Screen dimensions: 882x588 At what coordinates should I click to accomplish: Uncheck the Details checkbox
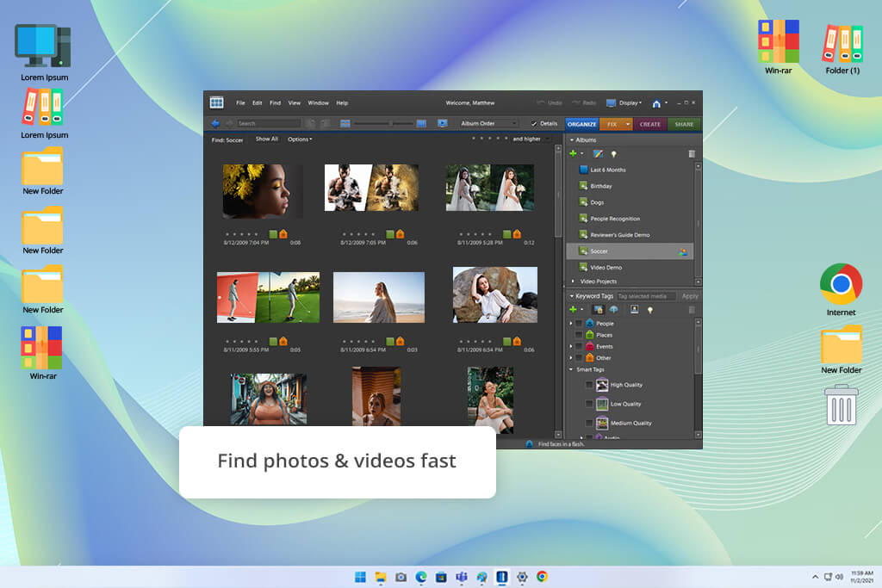534,124
